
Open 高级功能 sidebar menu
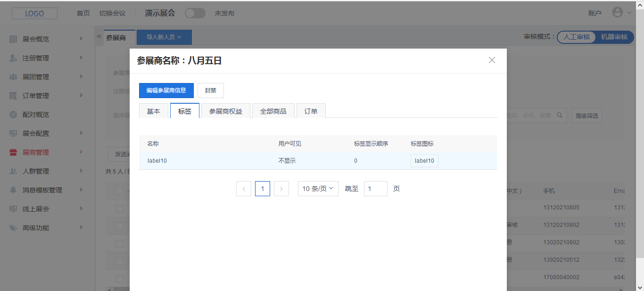point(46,228)
